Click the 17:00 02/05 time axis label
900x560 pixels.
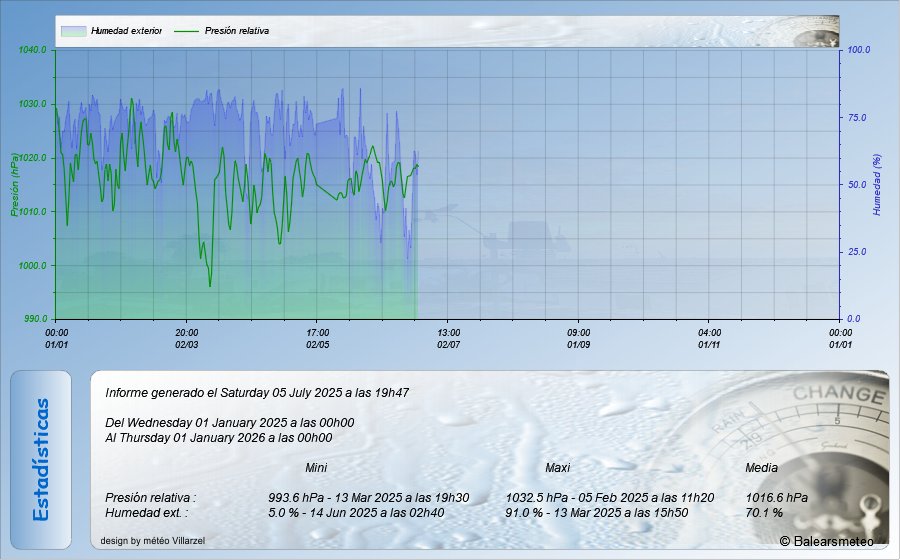tap(317, 339)
